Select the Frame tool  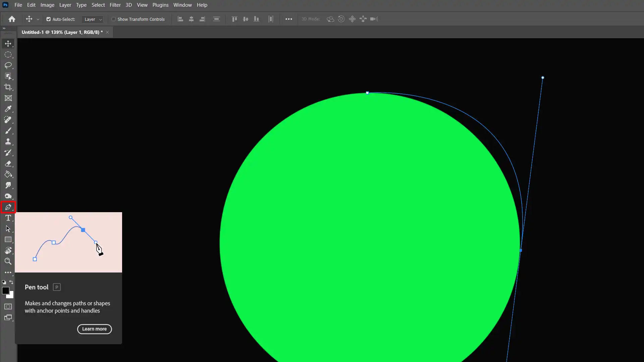[8, 98]
